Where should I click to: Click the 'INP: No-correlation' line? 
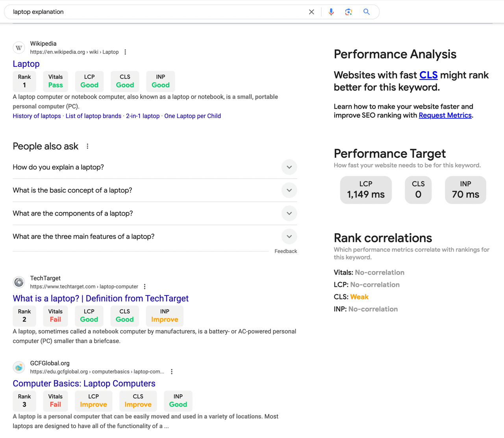point(366,309)
